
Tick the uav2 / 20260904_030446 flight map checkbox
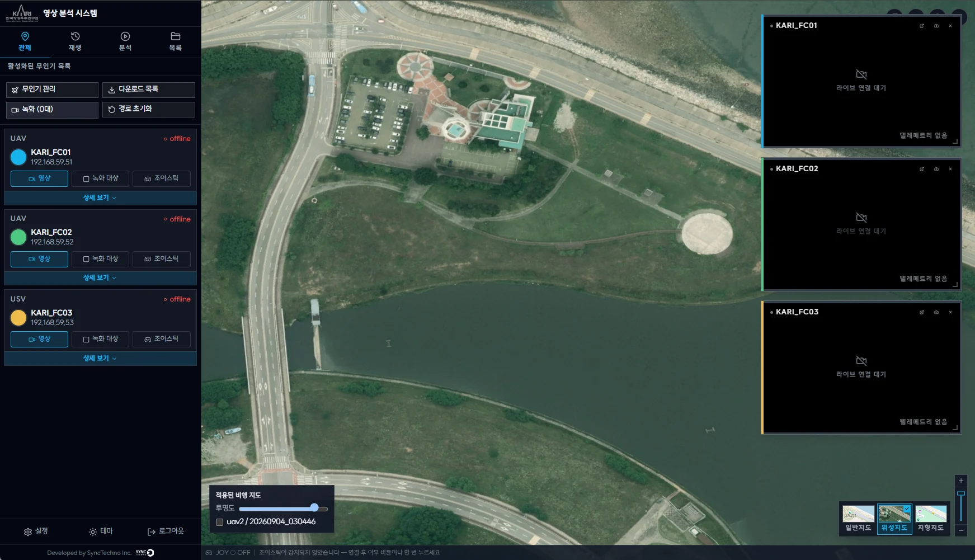[220, 522]
